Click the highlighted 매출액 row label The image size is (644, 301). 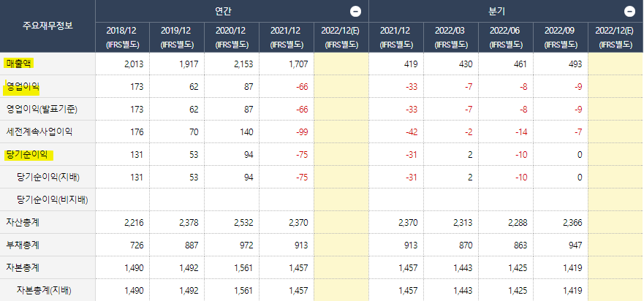click(19, 64)
